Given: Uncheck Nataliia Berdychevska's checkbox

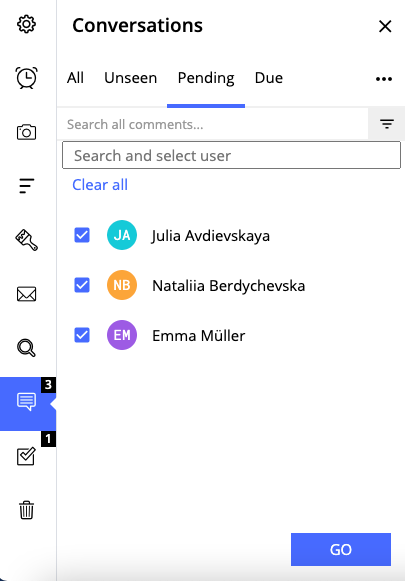Looking at the screenshot, I should tap(82, 285).
